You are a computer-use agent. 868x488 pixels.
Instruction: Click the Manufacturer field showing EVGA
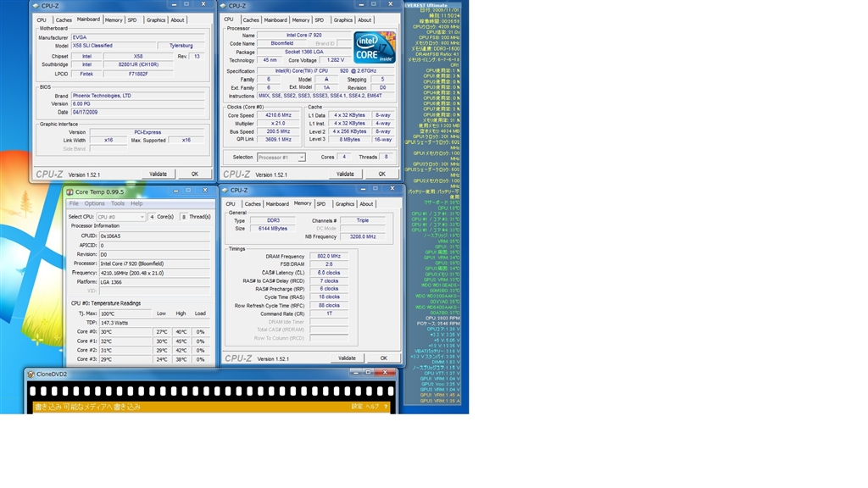[x=138, y=37]
